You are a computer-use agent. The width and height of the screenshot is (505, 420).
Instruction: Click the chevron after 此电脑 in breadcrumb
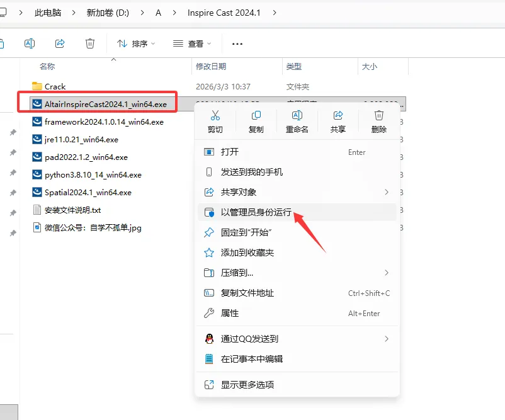coord(74,13)
